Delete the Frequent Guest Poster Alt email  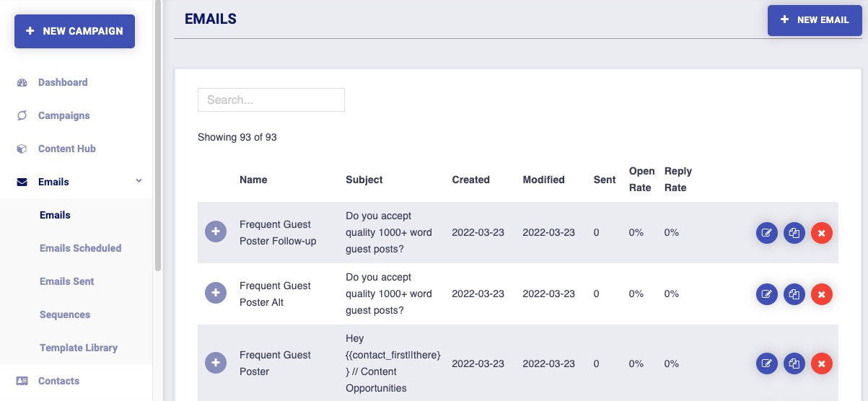(x=822, y=294)
